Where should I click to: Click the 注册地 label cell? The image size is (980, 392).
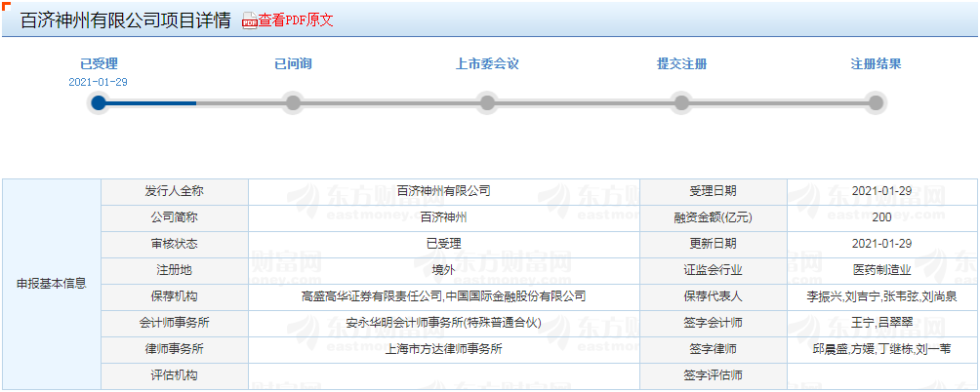175,270
